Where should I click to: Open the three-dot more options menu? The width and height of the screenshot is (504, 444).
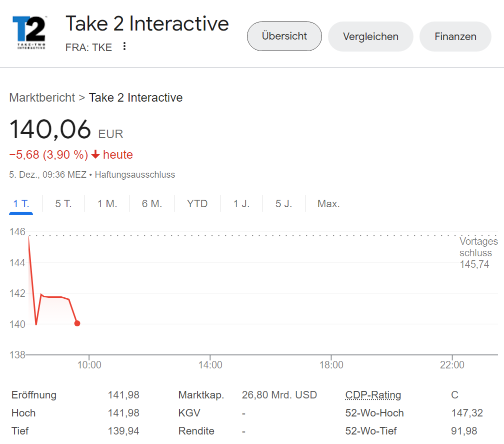tap(124, 47)
